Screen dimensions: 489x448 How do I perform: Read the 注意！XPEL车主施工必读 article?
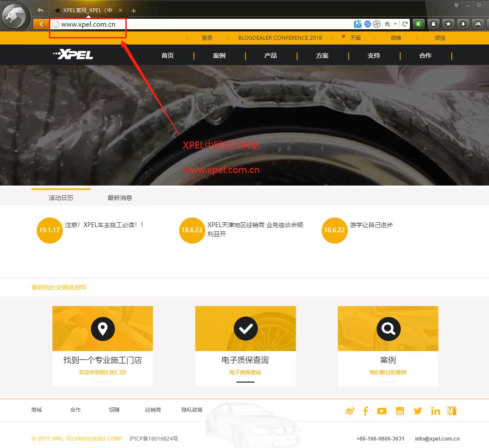pos(104,224)
